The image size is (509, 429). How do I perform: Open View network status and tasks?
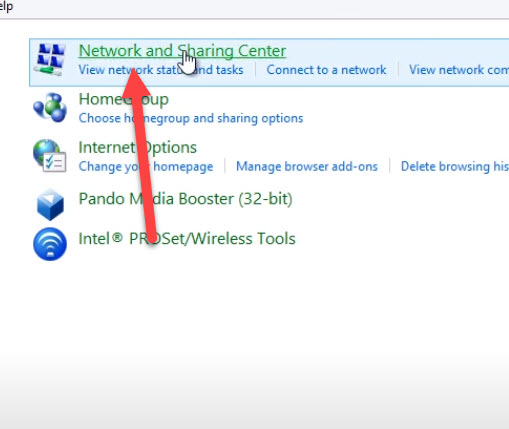[161, 70]
